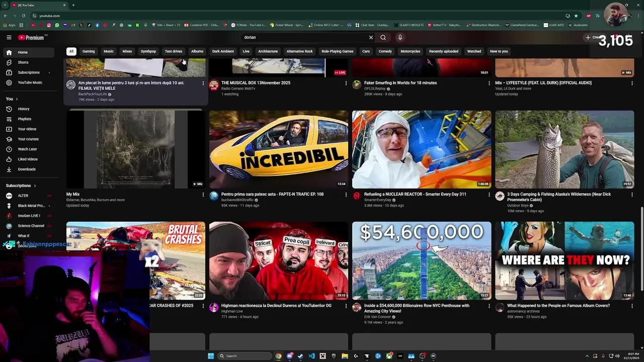Viewport: 644px width, 362px height.
Task: Select the Recently uploaded filter chip
Action: tap(444, 51)
